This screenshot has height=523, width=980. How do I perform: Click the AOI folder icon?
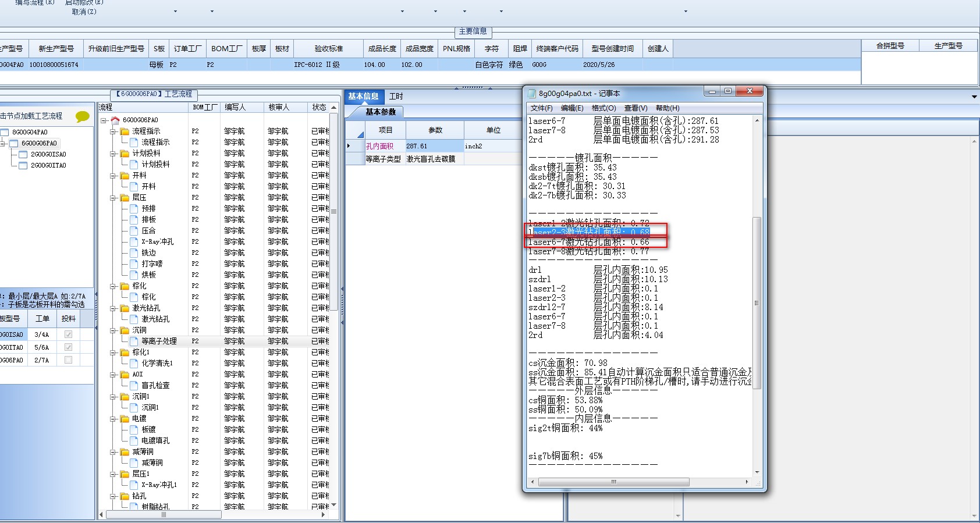tap(125, 375)
